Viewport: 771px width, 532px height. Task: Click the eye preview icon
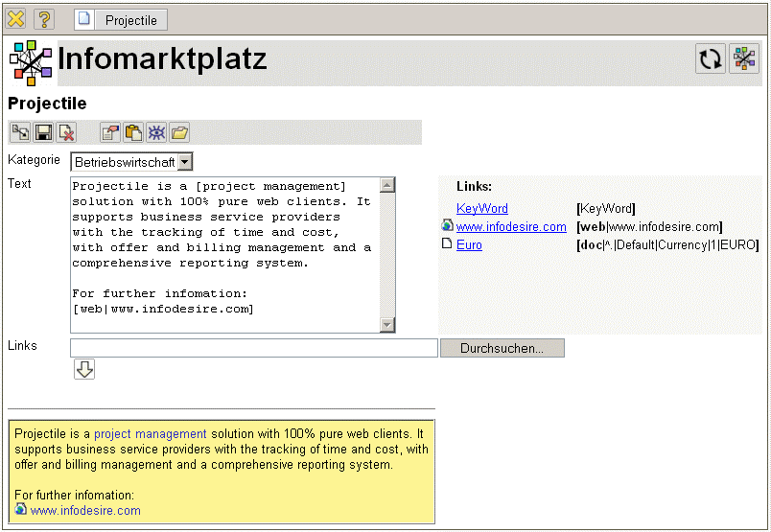tap(156, 133)
